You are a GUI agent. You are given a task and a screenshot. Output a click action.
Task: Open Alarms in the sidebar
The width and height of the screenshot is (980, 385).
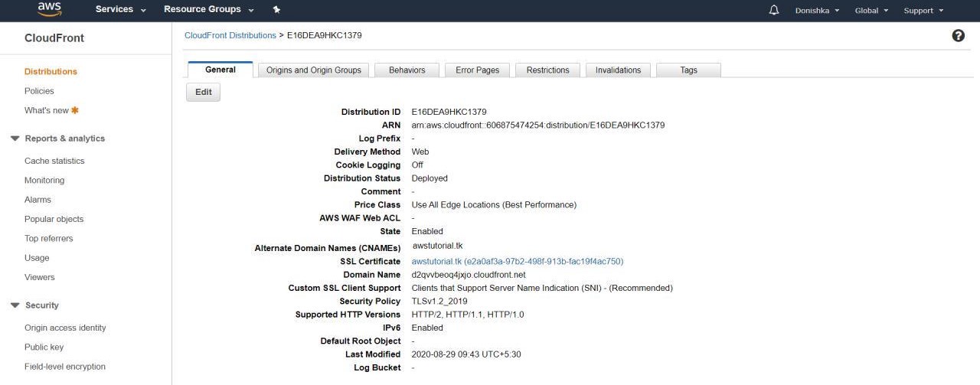point(38,200)
